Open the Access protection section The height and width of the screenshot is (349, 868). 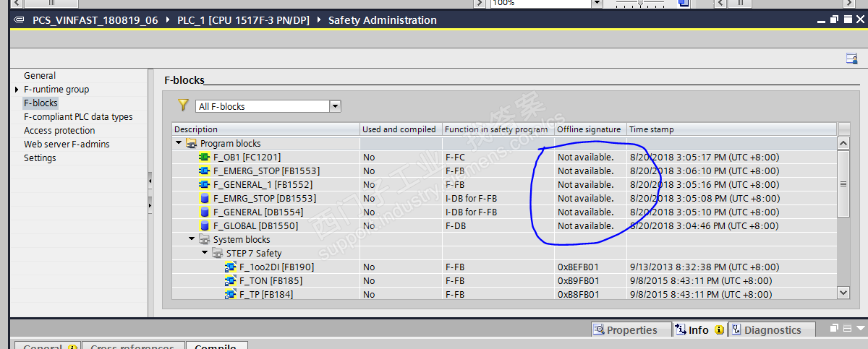[59, 130]
